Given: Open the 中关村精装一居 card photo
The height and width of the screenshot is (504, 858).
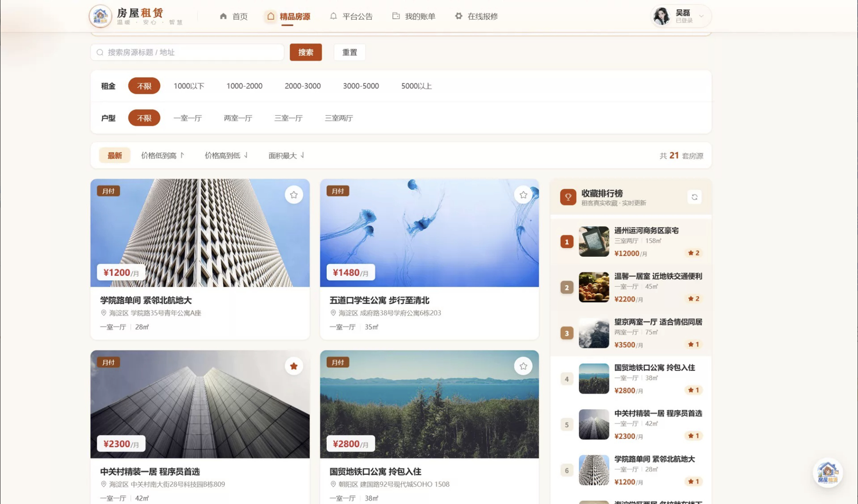Looking at the screenshot, I should point(200,404).
